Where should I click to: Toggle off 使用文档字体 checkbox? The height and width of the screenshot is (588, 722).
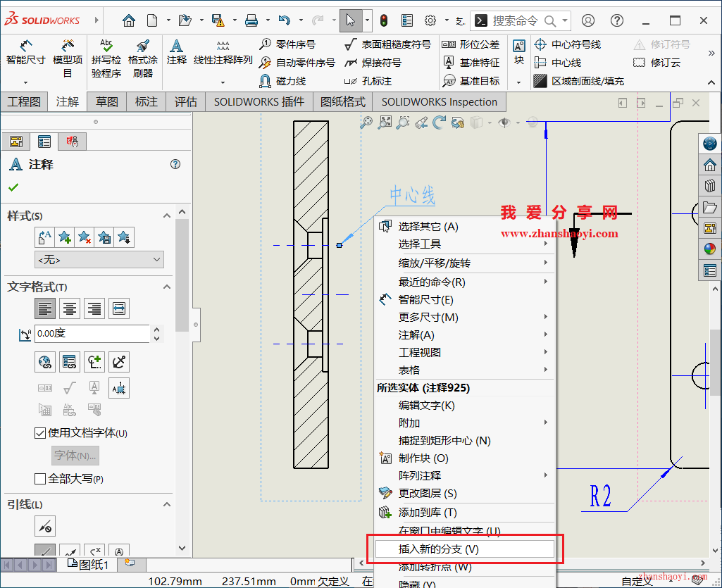[40, 432]
